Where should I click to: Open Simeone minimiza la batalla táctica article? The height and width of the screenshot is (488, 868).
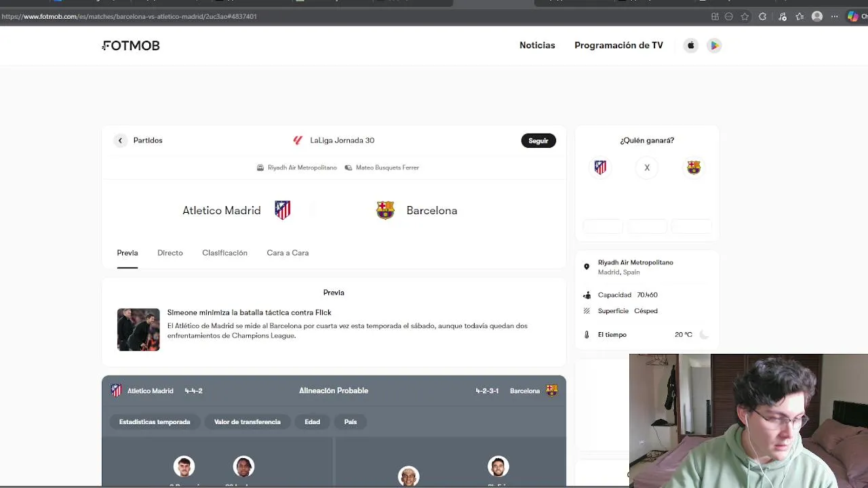coord(250,312)
